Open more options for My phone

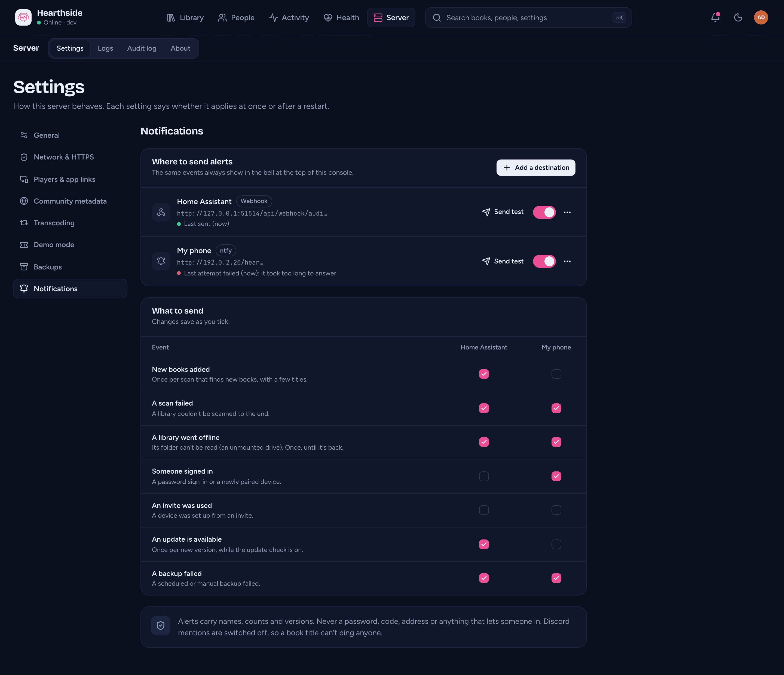pyautogui.click(x=567, y=262)
